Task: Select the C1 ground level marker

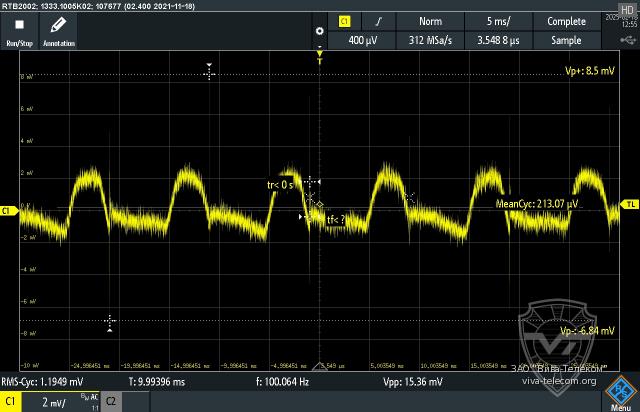Action: [x=9, y=211]
